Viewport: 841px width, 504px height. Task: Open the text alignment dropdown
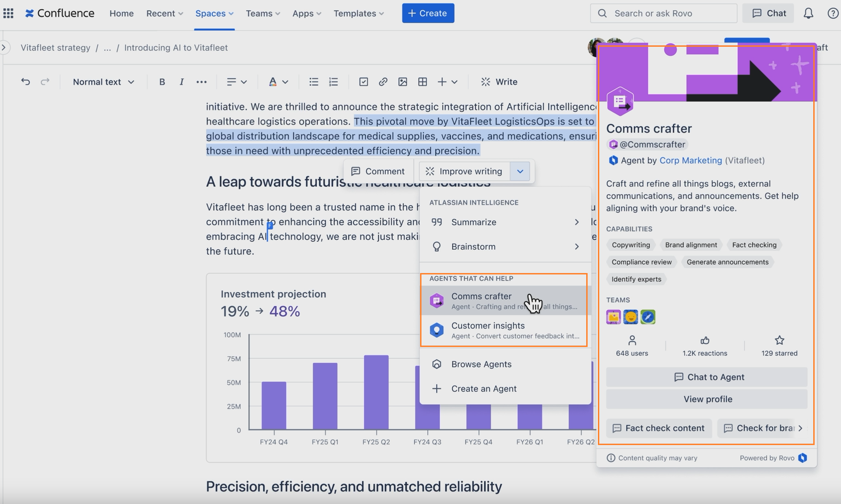pos(237,82)
